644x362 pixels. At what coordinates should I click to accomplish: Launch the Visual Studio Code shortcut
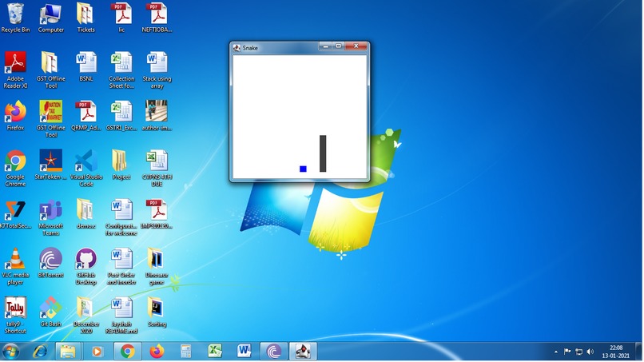(x=85, y=169)
